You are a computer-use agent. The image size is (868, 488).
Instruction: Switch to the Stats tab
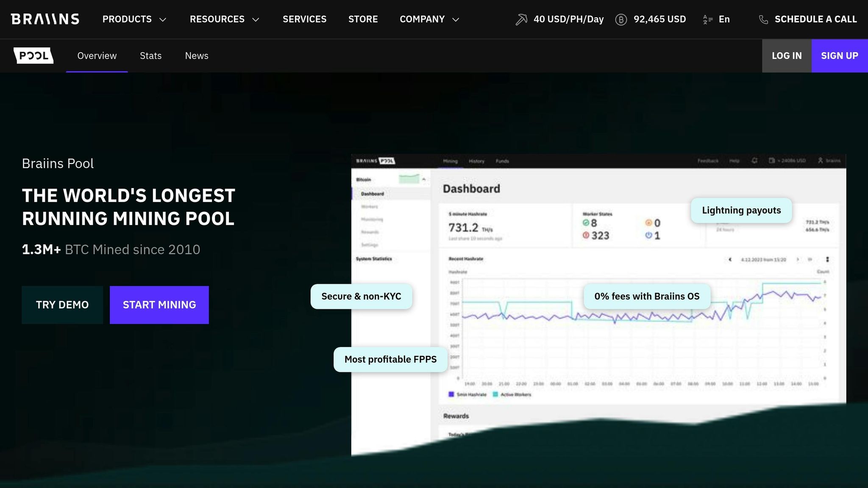point(150,56)
